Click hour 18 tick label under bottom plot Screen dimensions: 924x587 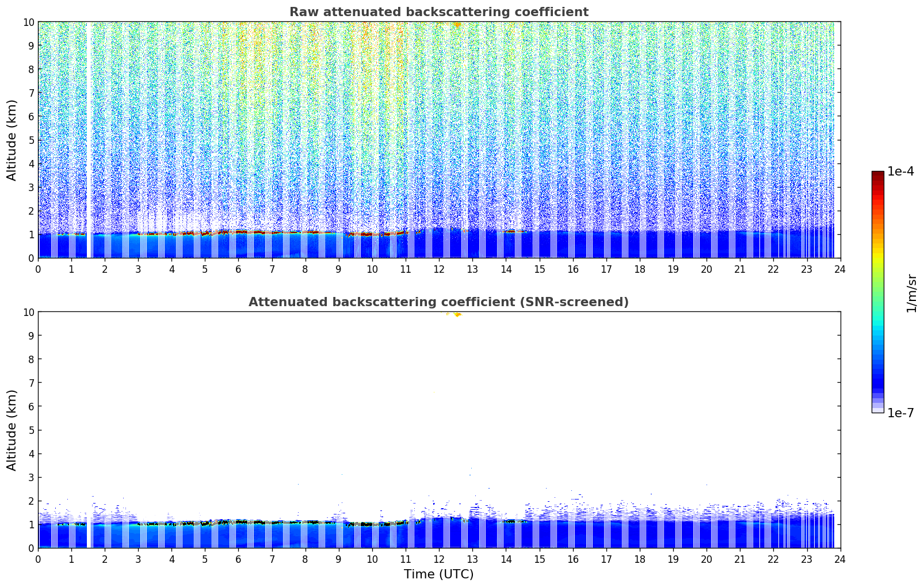coord(639,559)
